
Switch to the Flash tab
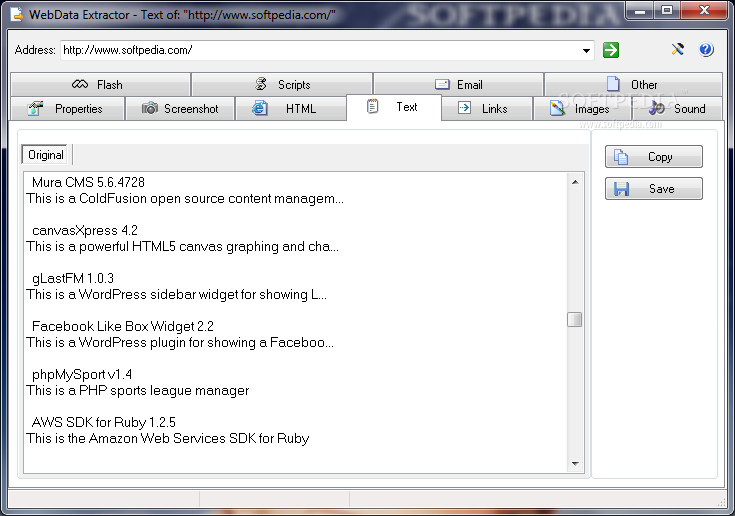tap(100, 84)
